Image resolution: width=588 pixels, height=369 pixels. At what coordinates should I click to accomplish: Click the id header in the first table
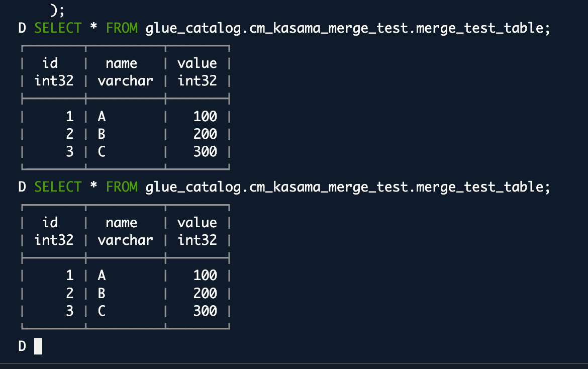click(50, 63)
